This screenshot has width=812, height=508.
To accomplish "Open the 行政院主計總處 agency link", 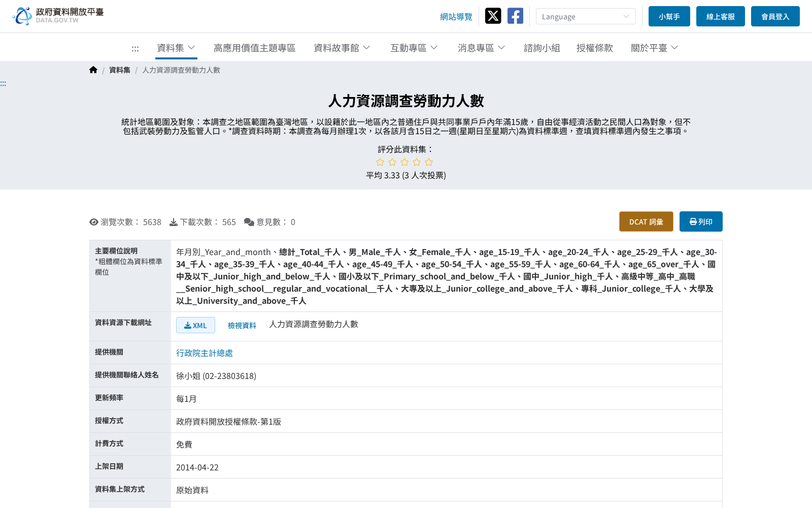I will (205, 353).
